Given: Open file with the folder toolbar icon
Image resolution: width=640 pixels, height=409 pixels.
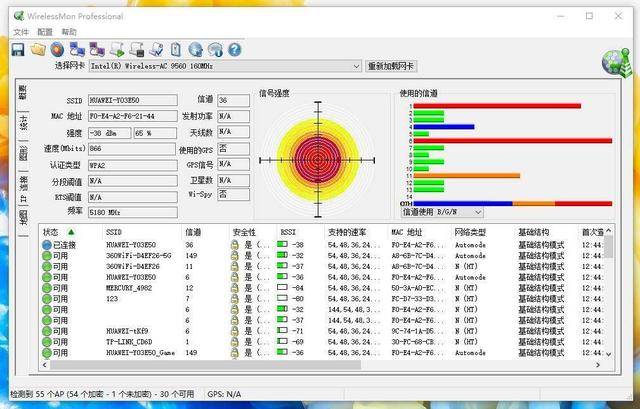Looking at the screenshot, I should coord(38,50).
